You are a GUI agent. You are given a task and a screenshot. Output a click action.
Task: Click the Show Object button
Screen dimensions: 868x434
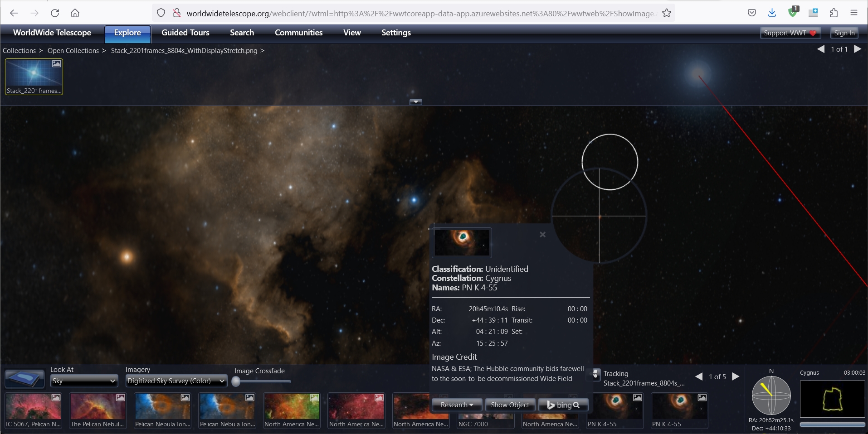510,405
